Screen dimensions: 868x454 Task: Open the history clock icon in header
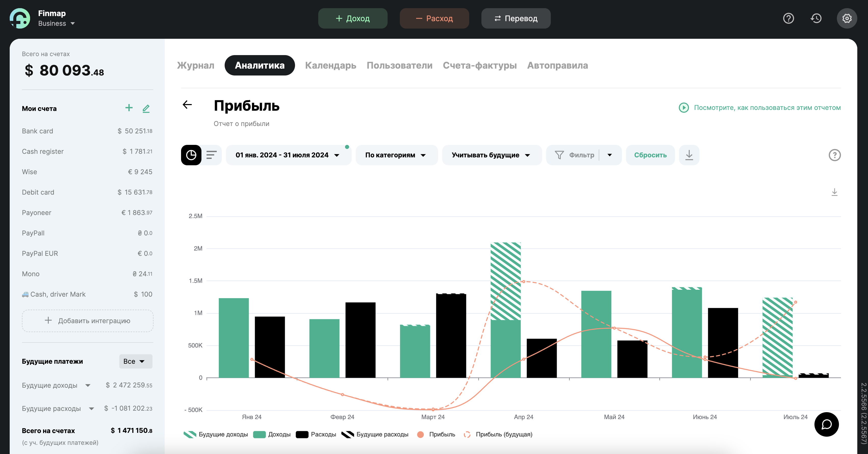click(x=816, y=18)
